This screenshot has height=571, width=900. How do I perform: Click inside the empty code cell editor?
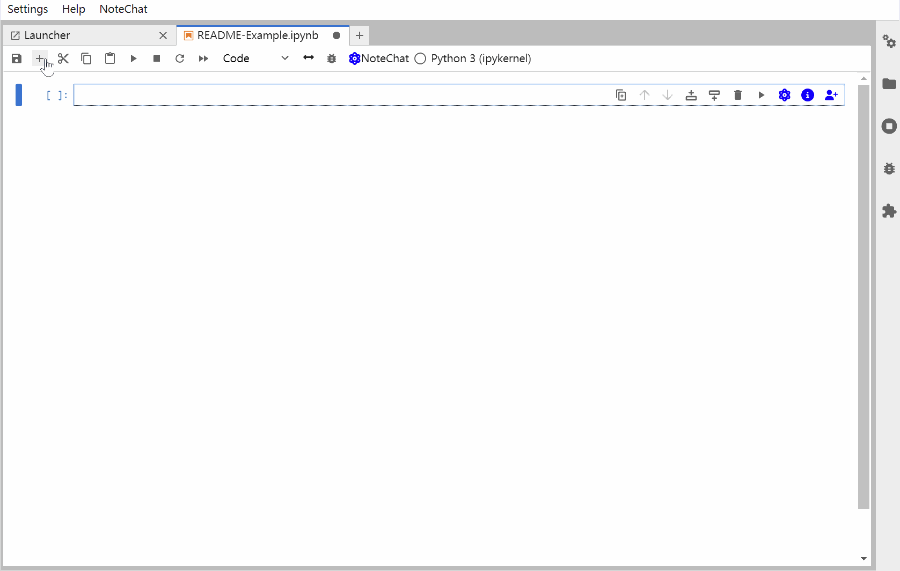pyautogui.click(x=344, y=95)
